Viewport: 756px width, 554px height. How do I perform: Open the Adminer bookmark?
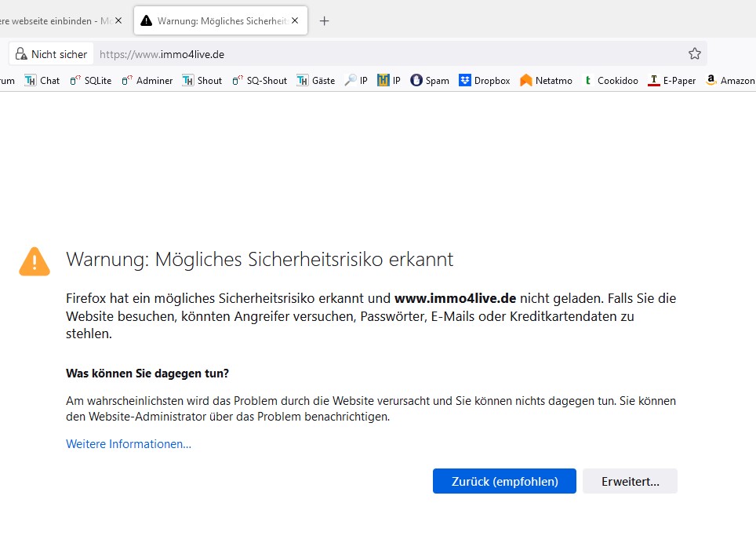pyautogui.click(x=147, y=80)
